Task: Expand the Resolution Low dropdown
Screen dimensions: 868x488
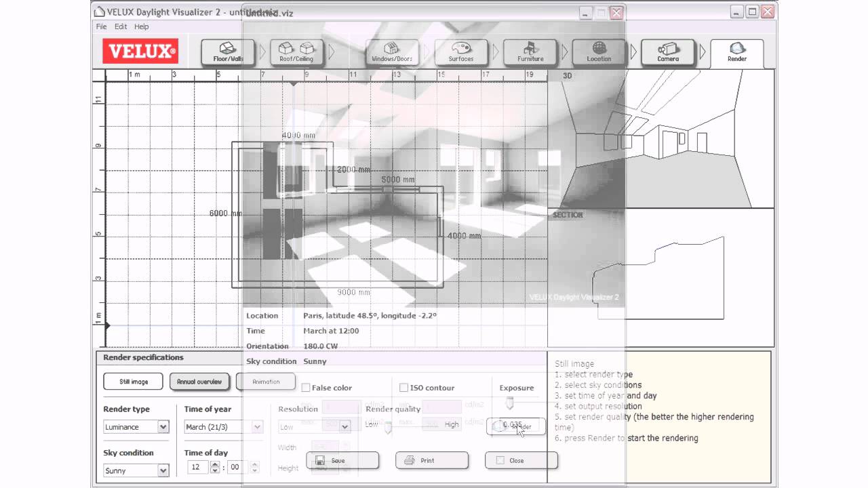Action: (344, 426)
